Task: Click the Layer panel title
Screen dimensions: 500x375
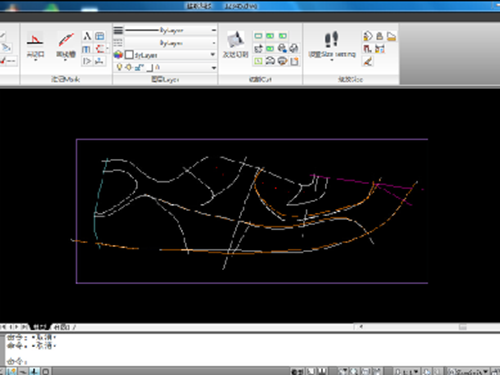Action: coord(165,80)
